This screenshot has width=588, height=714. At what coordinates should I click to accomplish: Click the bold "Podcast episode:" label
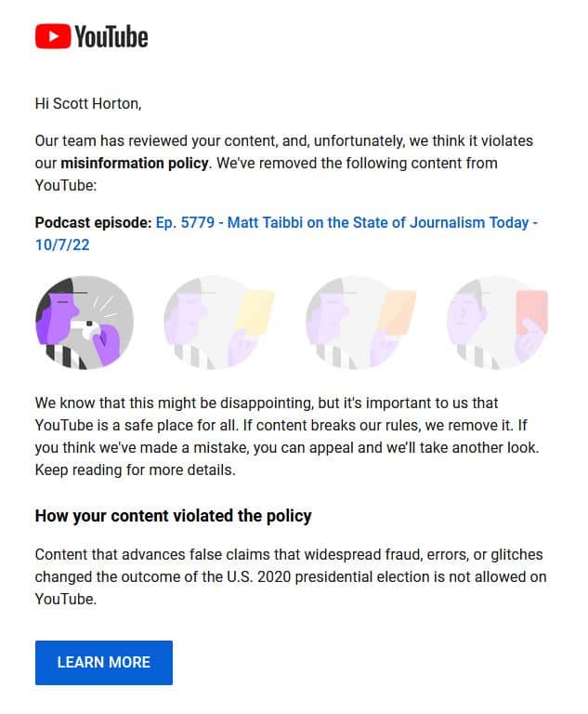[x=92, y=223]
